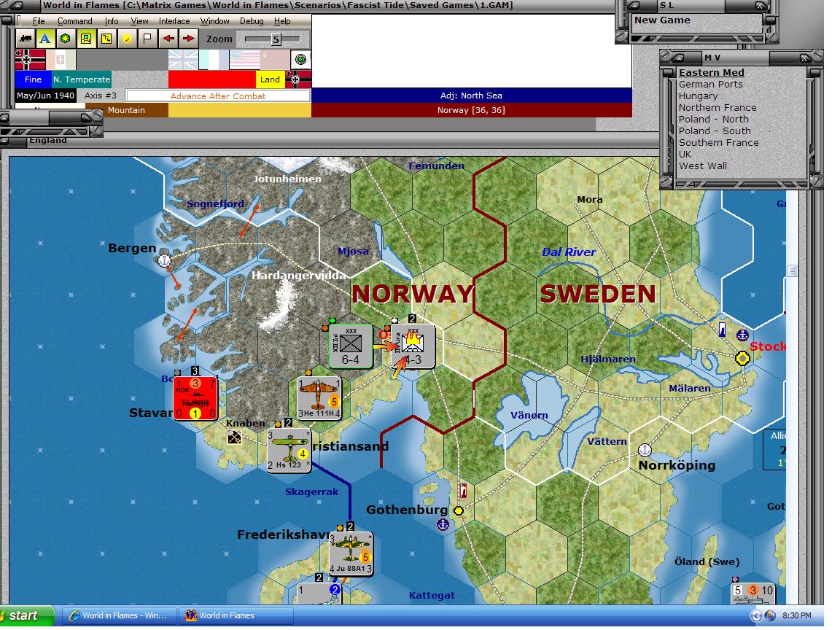Click the yellow numbered-counter toolbar icon
The image size is (840, 630).
click(x=106, y=39)
